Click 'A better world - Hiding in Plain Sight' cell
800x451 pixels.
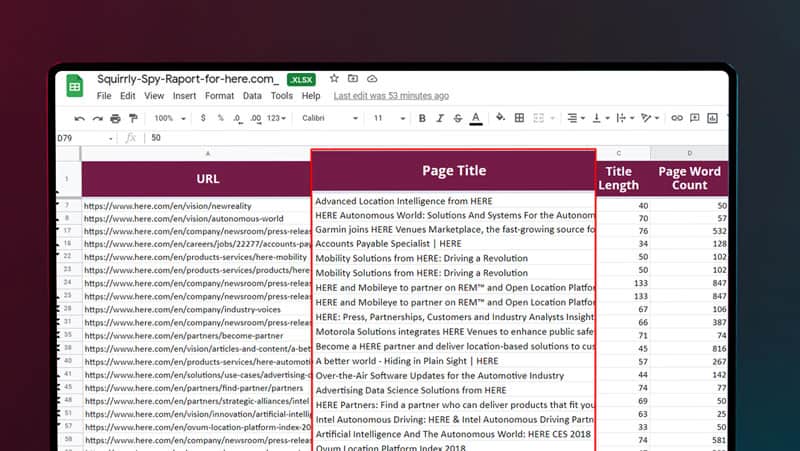pos(454,361)
